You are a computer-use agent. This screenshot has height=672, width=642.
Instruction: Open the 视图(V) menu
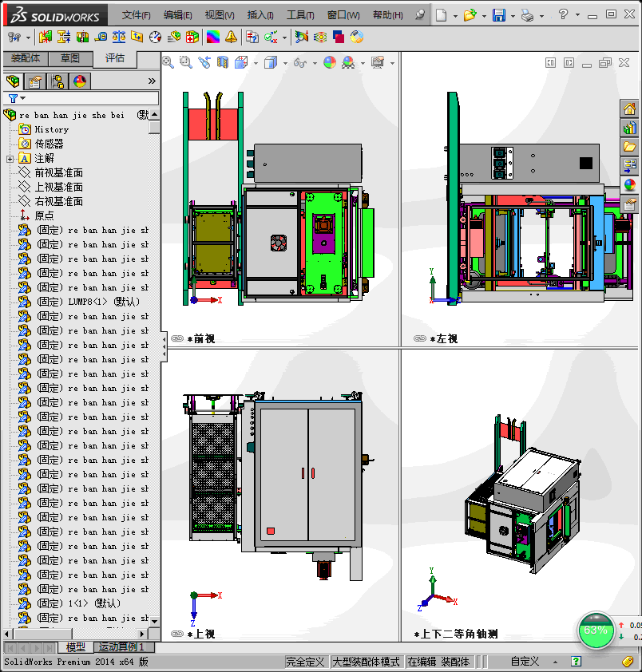(220, 15)
